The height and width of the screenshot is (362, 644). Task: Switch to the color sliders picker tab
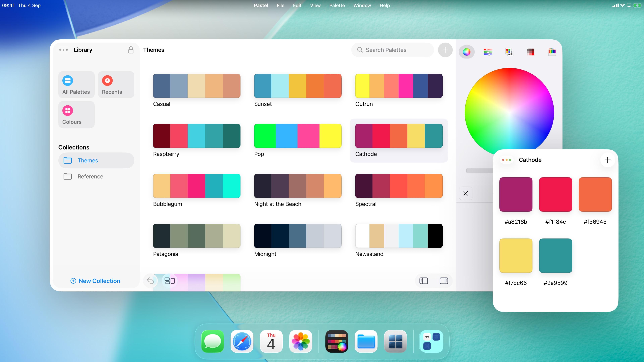pos(488,52)
